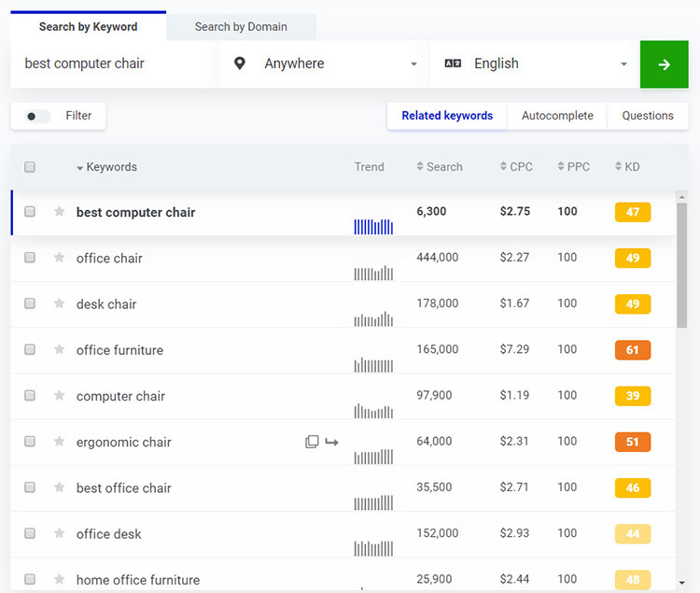
Task: Check the select-all checkbox in table header
Action: click(30, 167)
